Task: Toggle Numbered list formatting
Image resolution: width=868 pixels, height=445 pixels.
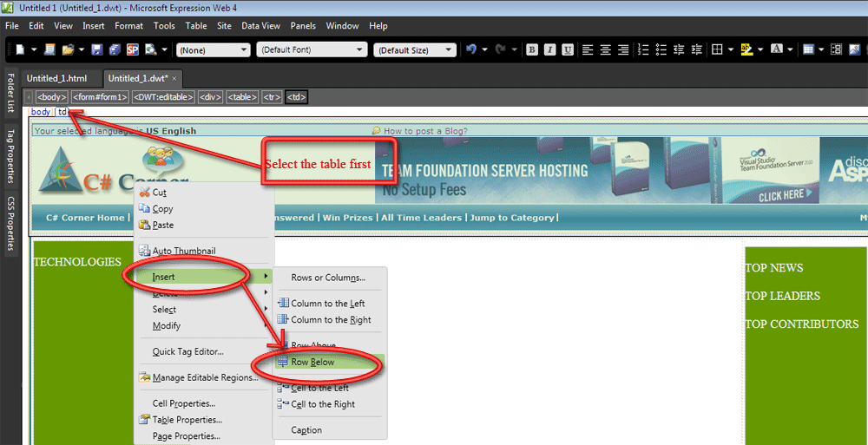Action: pos(643,49)
